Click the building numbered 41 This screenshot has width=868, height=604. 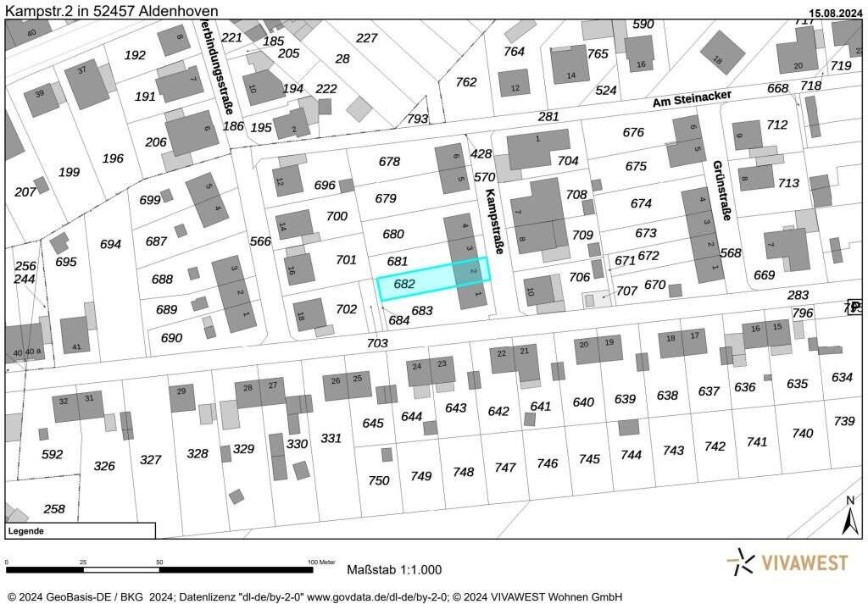pyautogui.click(x=75, y=335)
